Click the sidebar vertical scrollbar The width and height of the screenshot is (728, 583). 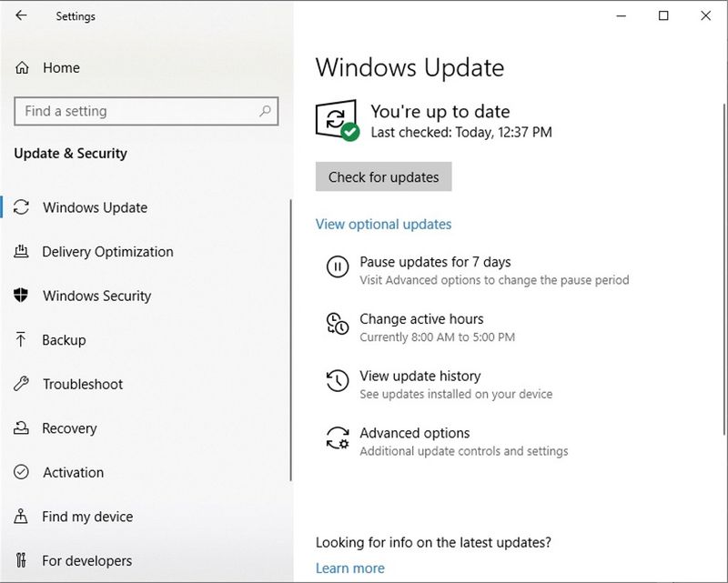290,340
